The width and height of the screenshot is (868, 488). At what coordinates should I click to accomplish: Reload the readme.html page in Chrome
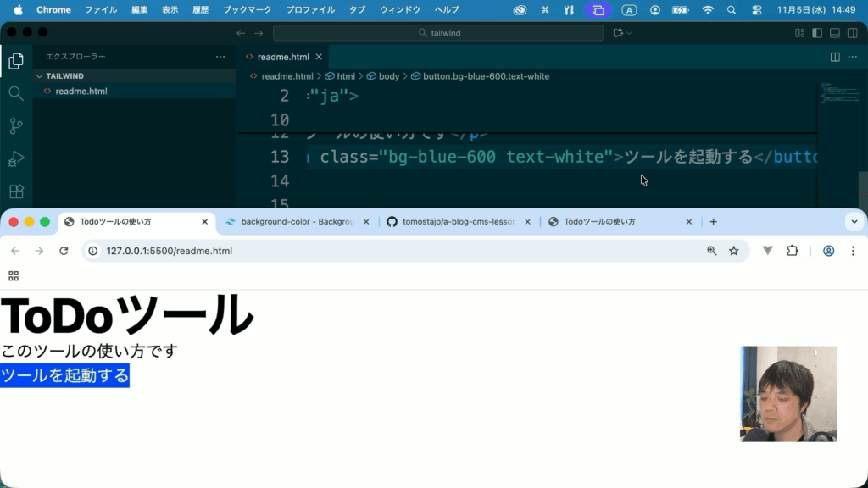pos(64,251)
